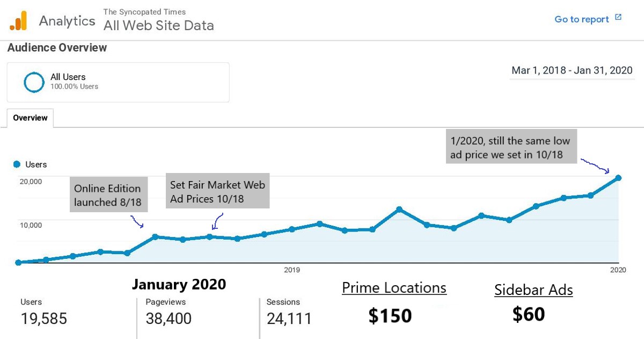The width and height of the screenshot is (644, 339).
Task: Click the Go to report link
Action: pyautogui.click(x=582, y=19)
